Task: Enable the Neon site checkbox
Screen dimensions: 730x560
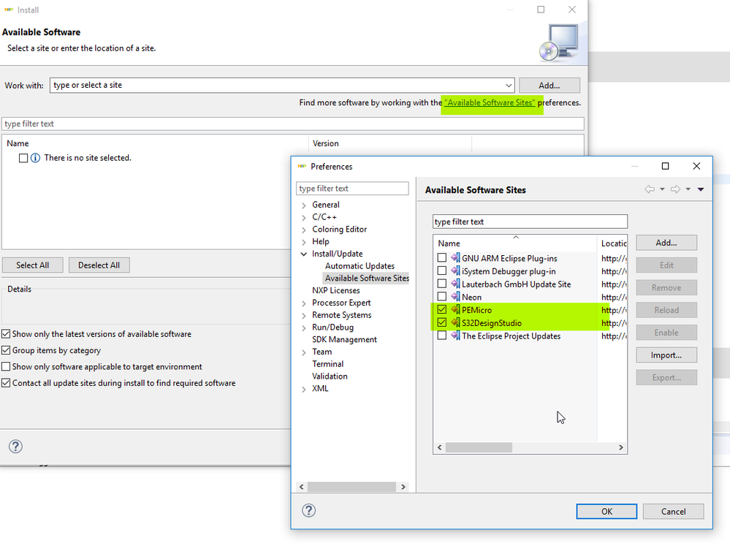Action: tap(442, 296)
